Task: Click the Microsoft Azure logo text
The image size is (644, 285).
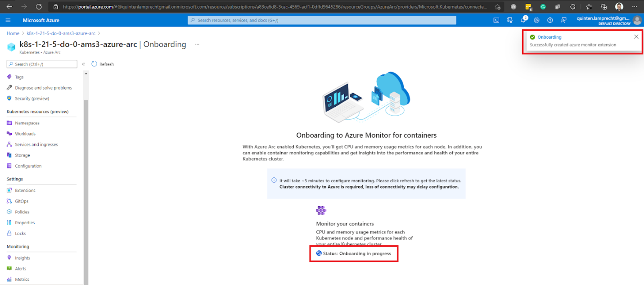Action: click(x=41, y=20)
